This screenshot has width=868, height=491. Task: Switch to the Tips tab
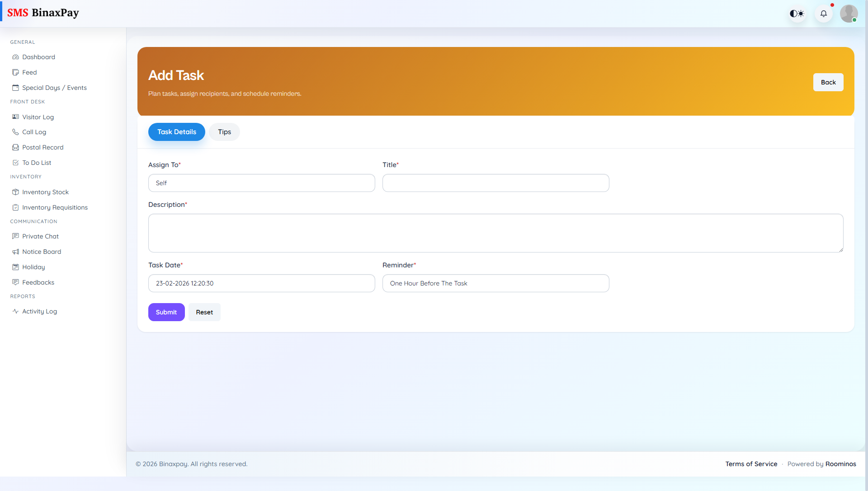coord(224,131)
